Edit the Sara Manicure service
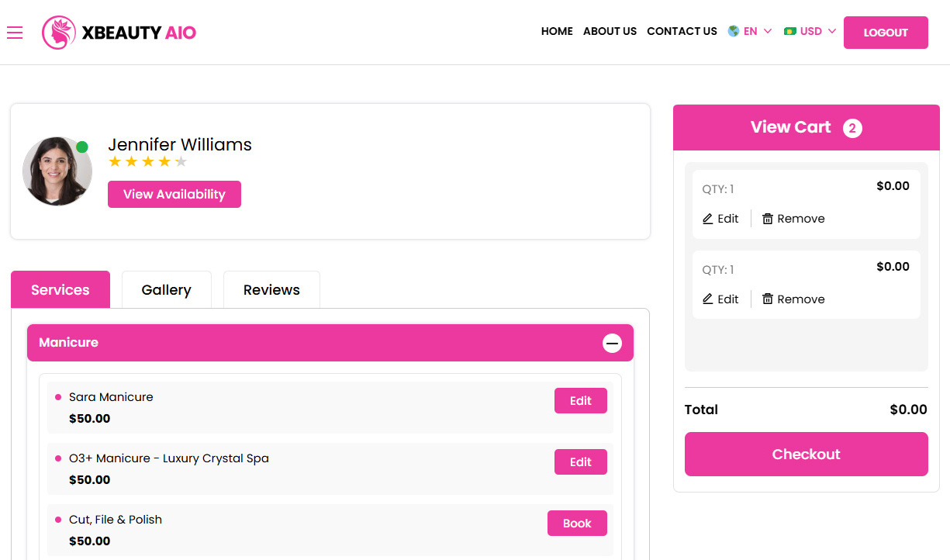Image resolution: width=950 pixels, height=560 pixels. 580,401
